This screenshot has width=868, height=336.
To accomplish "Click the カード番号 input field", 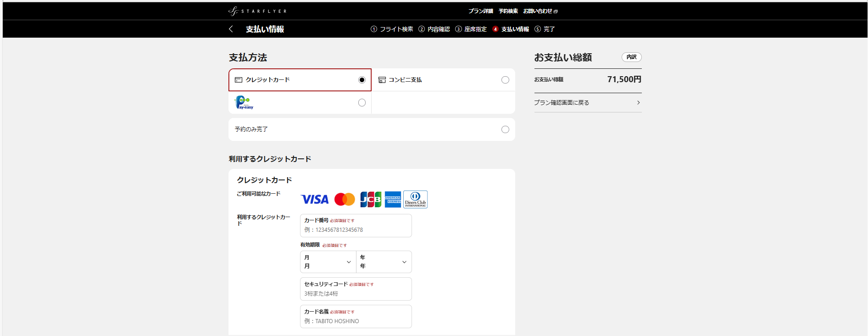I will (x=356, y=230).
